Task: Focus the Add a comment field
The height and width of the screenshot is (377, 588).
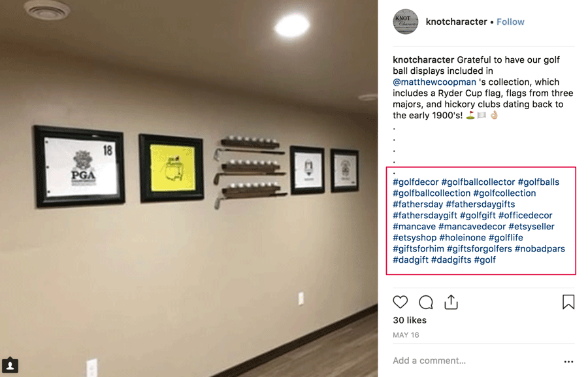Action: [x=476, y=361]
